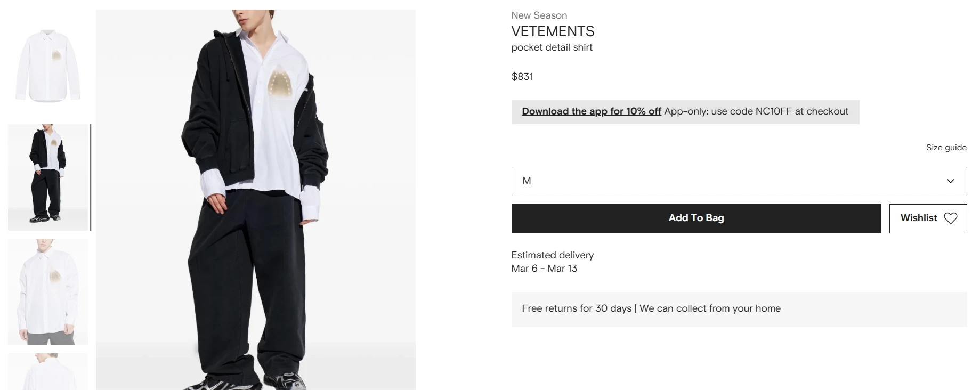The image size is (980, 390).
Task: Click the heart icon on Wishlist
Action: (x=950, y=218)
